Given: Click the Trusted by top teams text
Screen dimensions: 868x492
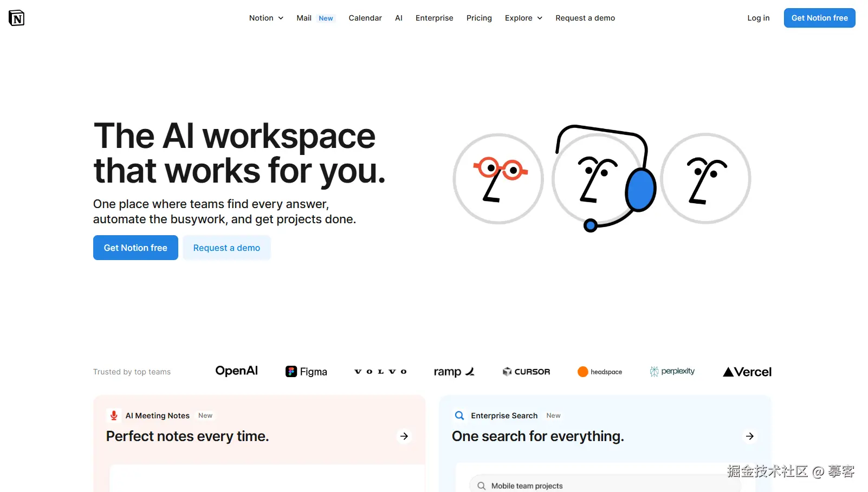Looking at the screenshot, I should pyautogui.click(x=132, y=372).
